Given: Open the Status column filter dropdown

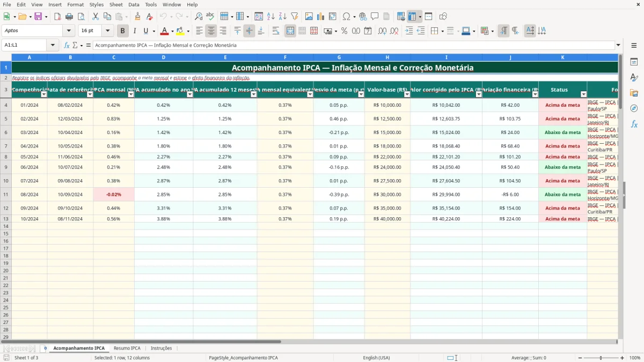Looking at the screenshot, I should (583, 94).
